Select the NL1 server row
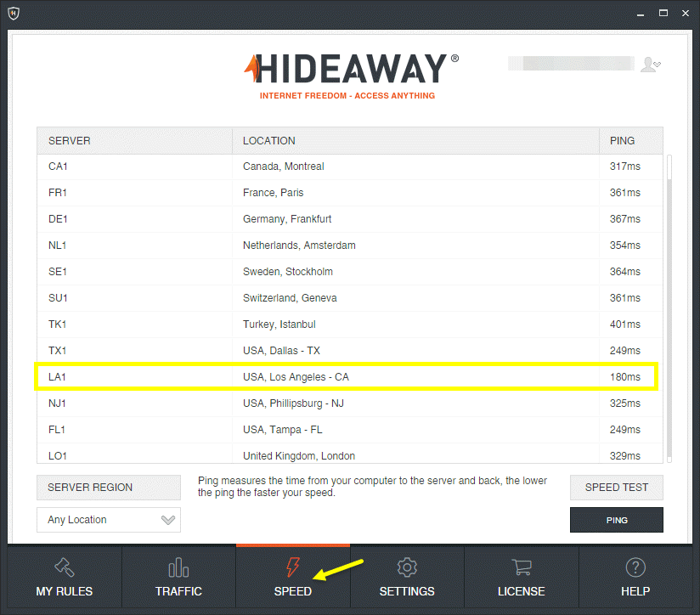 (349, 245)
